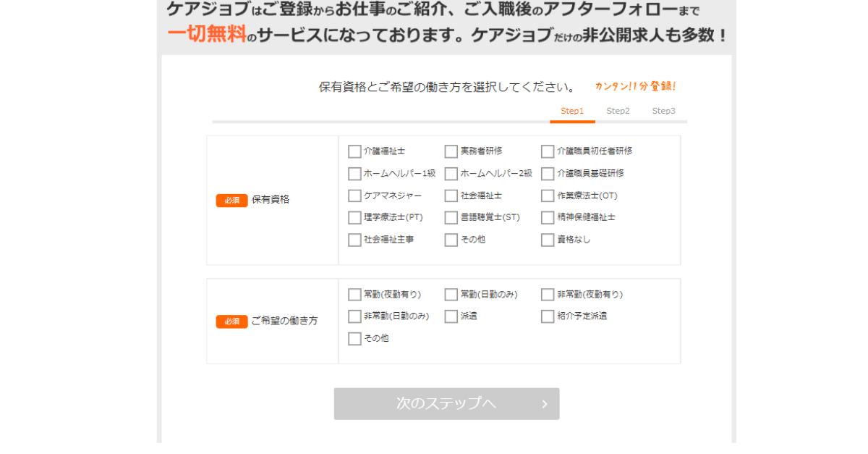Select the 実務者研修 checkbox
This screenshot has width=868, height=454.
(x=451, y=151)
